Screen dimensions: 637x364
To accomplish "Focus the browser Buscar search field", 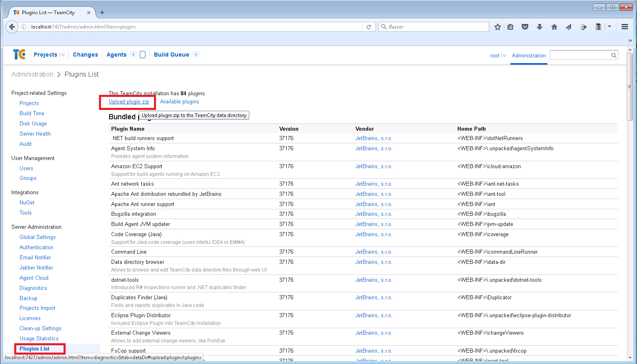I will click(x=436, y=27).
